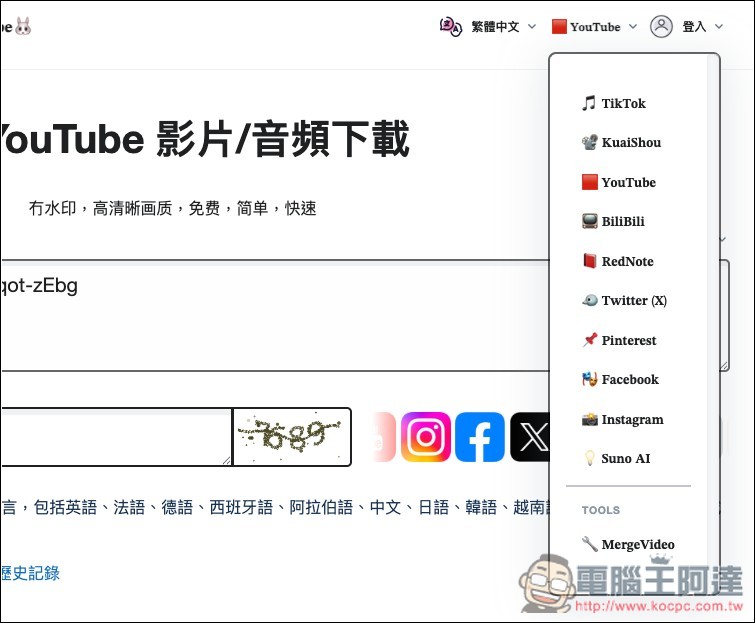Click the RedNote red book icon
Viewport: 755px width, 623px height.
pyautogui.click(x=589, y=261)
